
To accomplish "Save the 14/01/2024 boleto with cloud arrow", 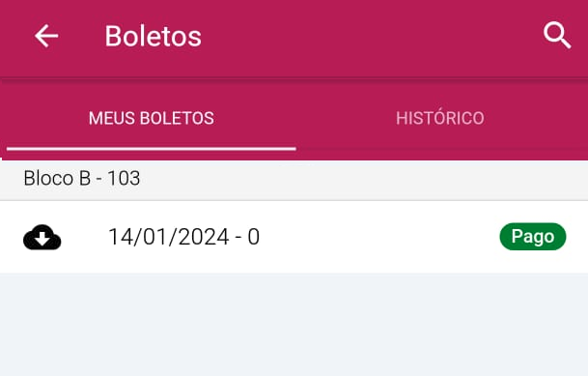I will pos(42,237).
